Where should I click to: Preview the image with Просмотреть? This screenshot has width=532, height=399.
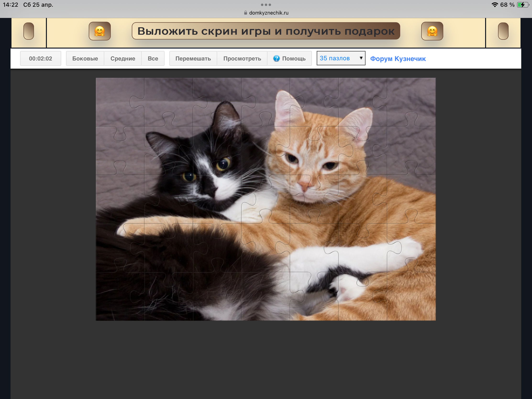[242, 58]
